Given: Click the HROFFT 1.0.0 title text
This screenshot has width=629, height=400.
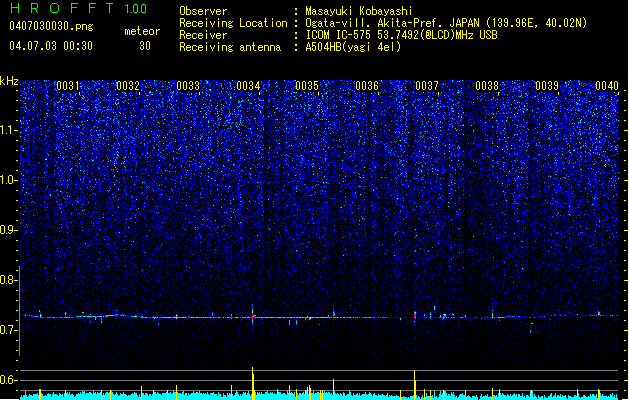Looking at the screenshot, I should pyautogui.click(x=78, y=8).
